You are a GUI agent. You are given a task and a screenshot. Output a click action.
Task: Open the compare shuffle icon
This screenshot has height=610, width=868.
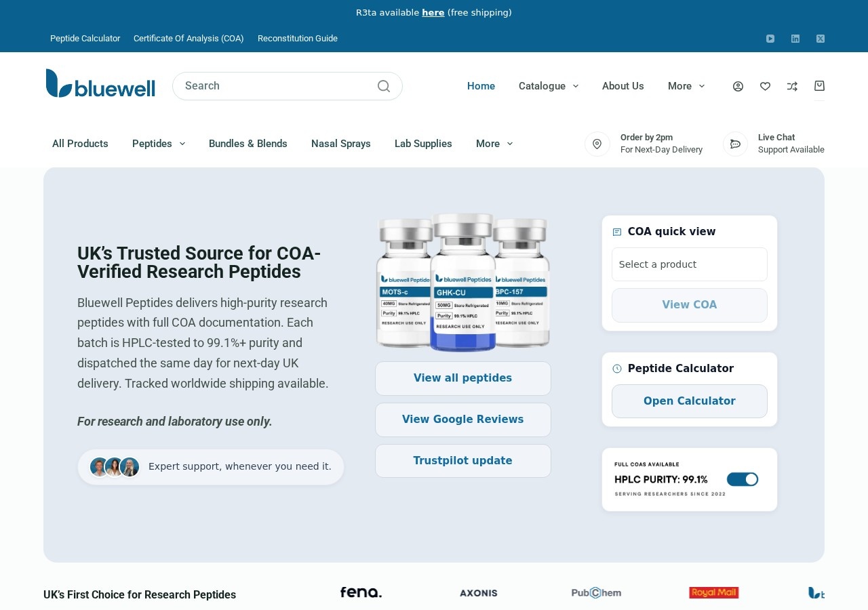pos(792,86)
